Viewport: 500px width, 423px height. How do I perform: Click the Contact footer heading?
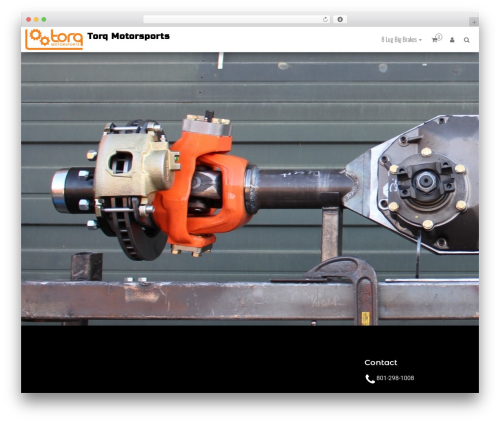click(x=381, y=363)
